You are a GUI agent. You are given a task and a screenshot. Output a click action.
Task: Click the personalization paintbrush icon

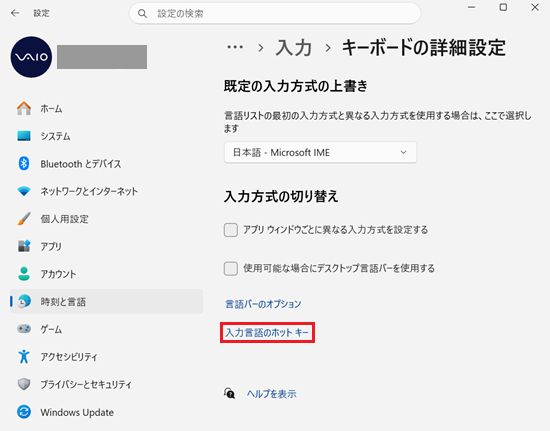24,218
